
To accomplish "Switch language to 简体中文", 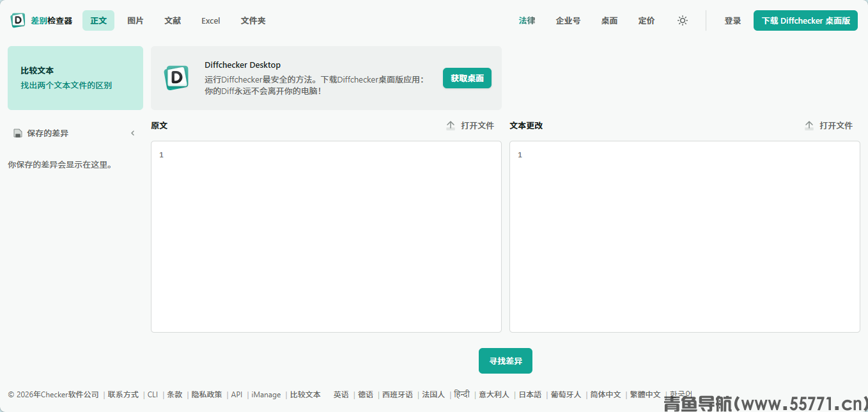I will (606, 395).
